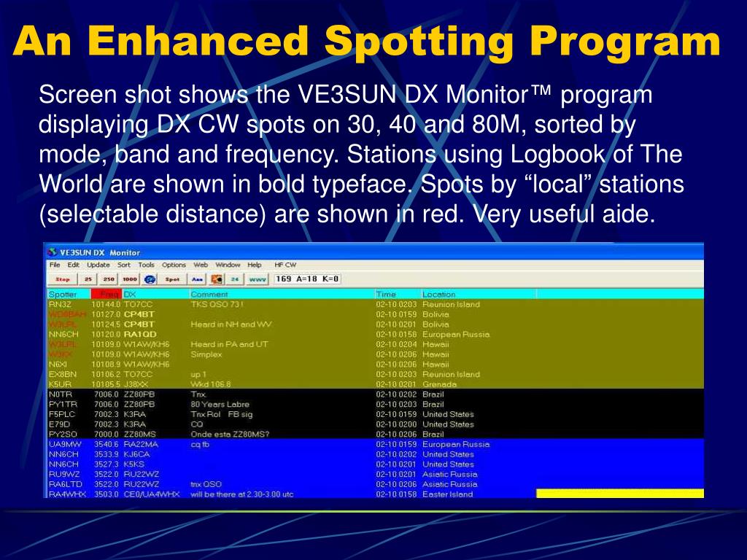Click the orange and black toolbar icon
The image size is (747, 560).
(217, 279)
